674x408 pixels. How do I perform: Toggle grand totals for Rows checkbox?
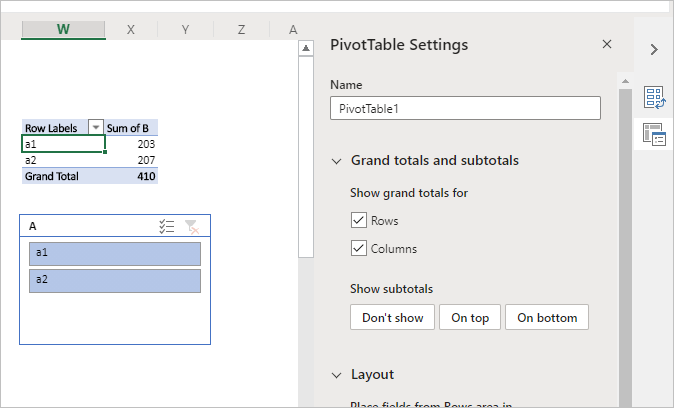tap(359, 220)
